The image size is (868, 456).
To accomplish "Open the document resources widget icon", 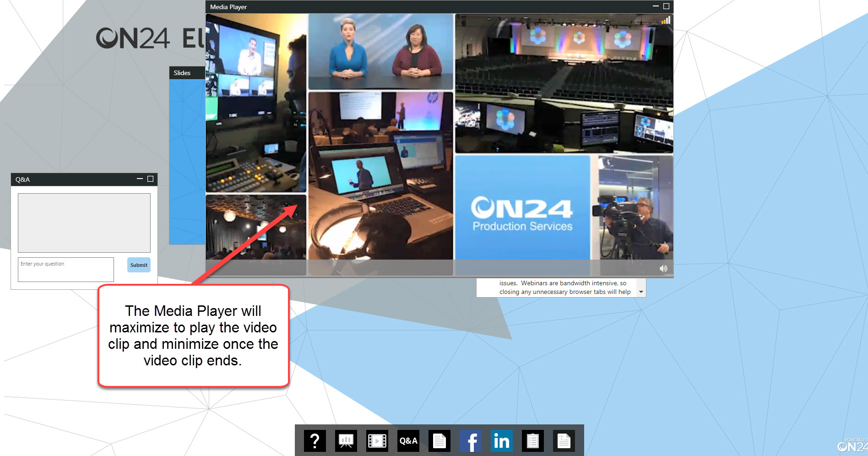I will click(x=439, y=441).
